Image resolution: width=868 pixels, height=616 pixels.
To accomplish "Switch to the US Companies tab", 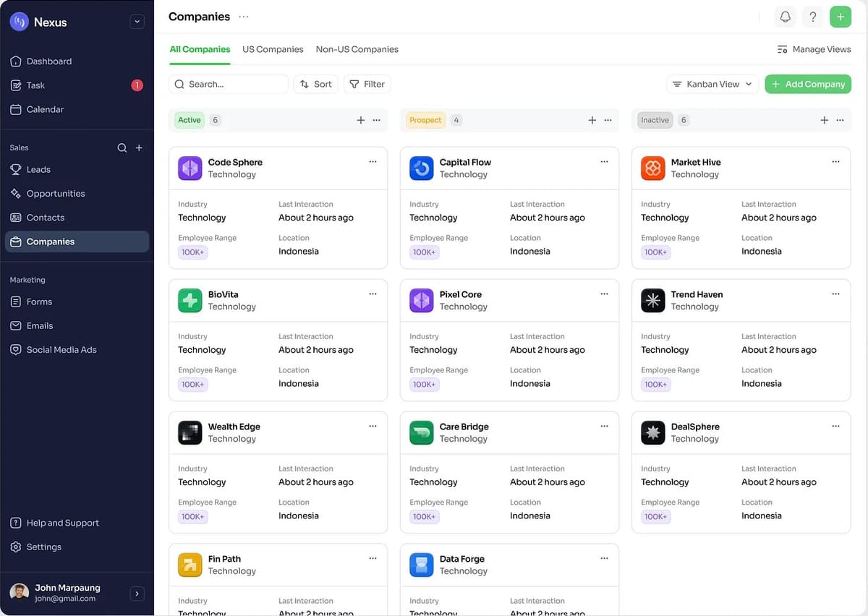I will tap(273, 49).
